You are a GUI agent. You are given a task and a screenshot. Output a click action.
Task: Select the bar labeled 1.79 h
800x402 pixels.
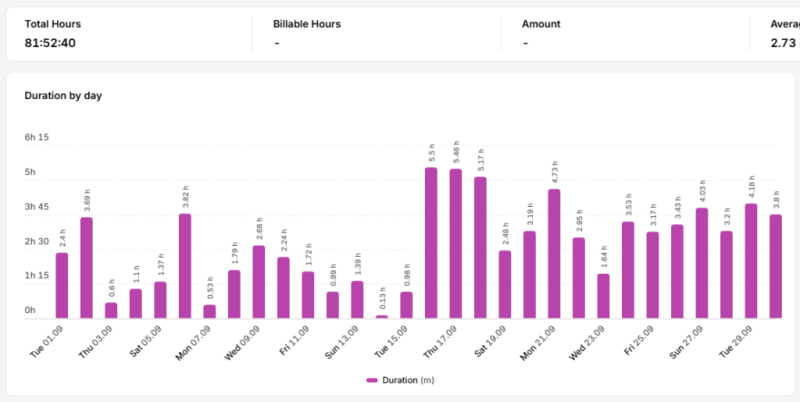point(234,294)
